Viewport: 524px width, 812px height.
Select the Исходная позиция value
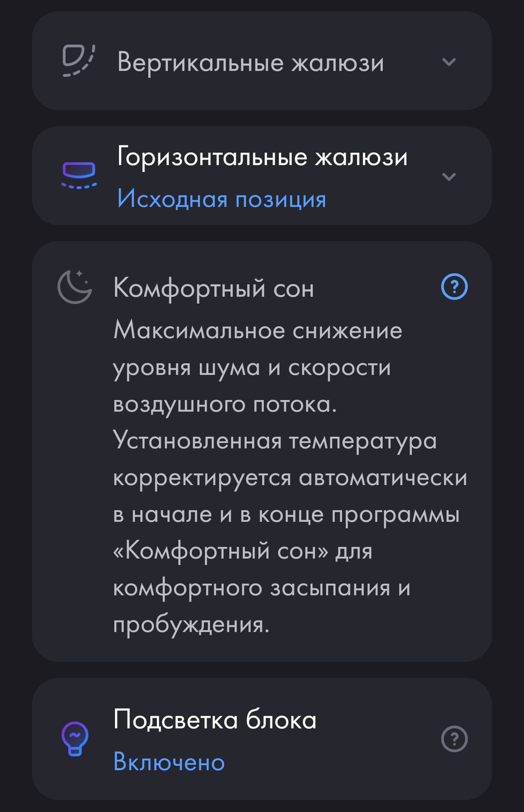click(221, 199)
